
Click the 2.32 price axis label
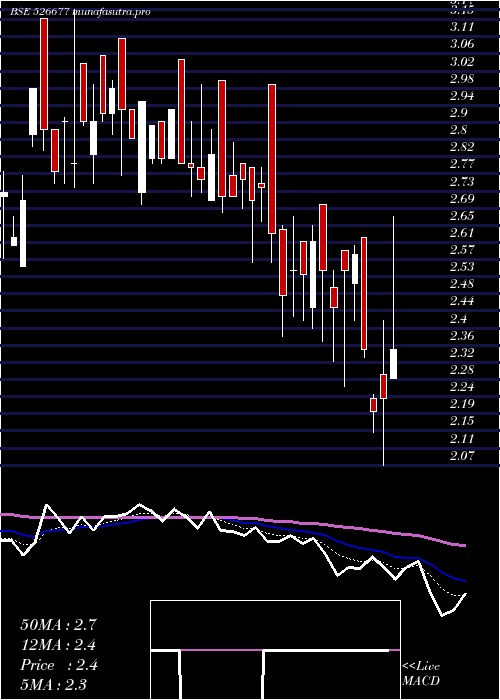point(462,353)
